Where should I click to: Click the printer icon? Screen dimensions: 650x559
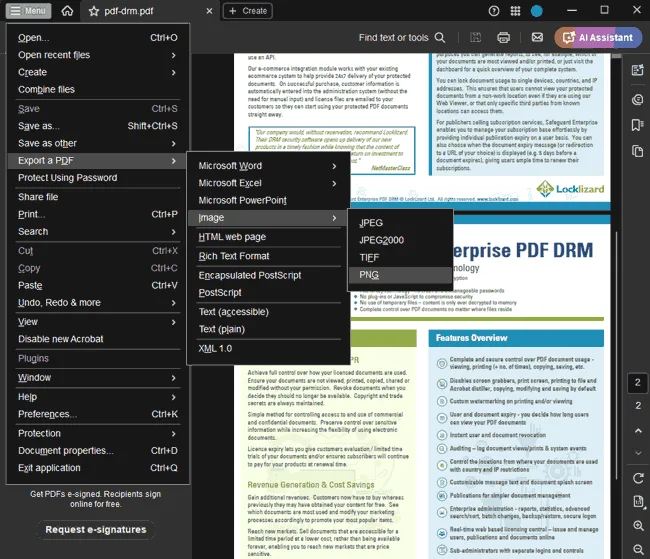click(x=503, y=38)
